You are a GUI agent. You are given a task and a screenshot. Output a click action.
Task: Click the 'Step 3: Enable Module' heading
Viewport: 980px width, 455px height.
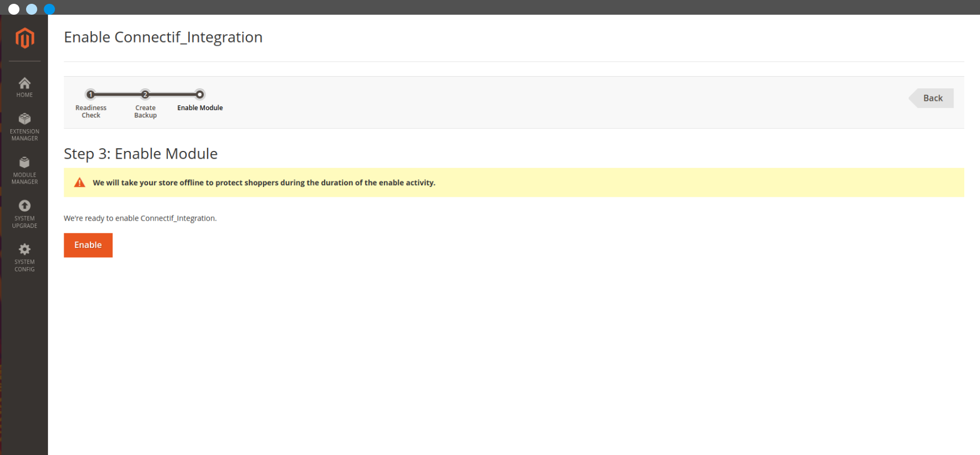tap(140, 154)
